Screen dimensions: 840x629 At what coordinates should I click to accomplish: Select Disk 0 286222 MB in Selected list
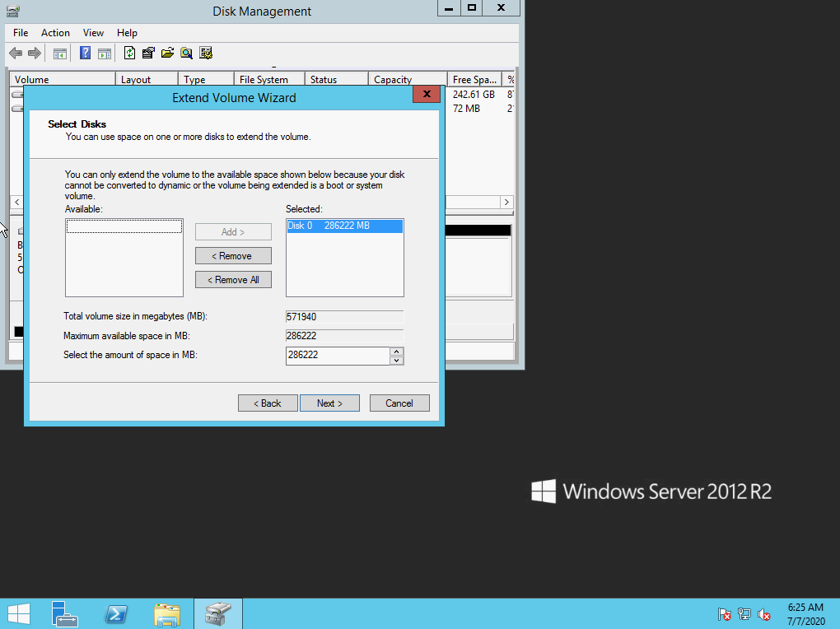tap(344, 226)
